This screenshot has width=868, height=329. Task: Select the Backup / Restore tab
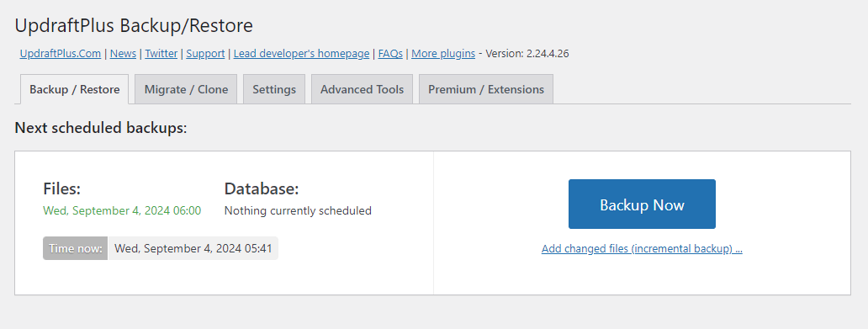click(75, 89)
